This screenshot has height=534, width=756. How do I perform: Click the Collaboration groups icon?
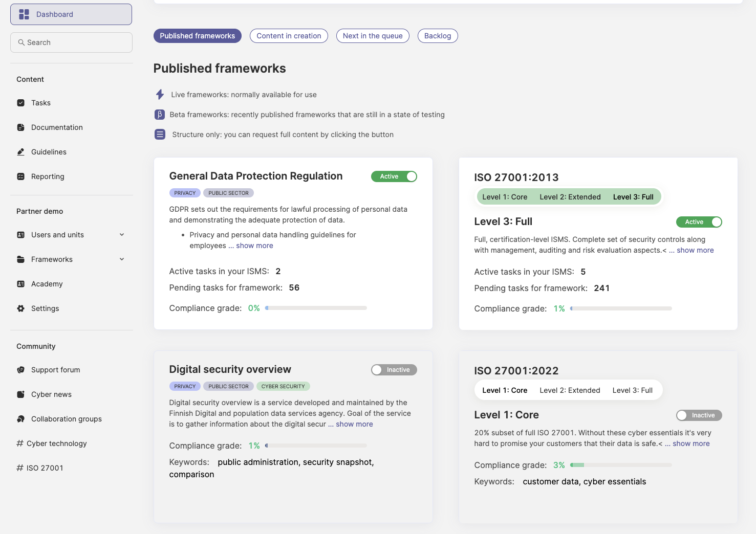21,419
